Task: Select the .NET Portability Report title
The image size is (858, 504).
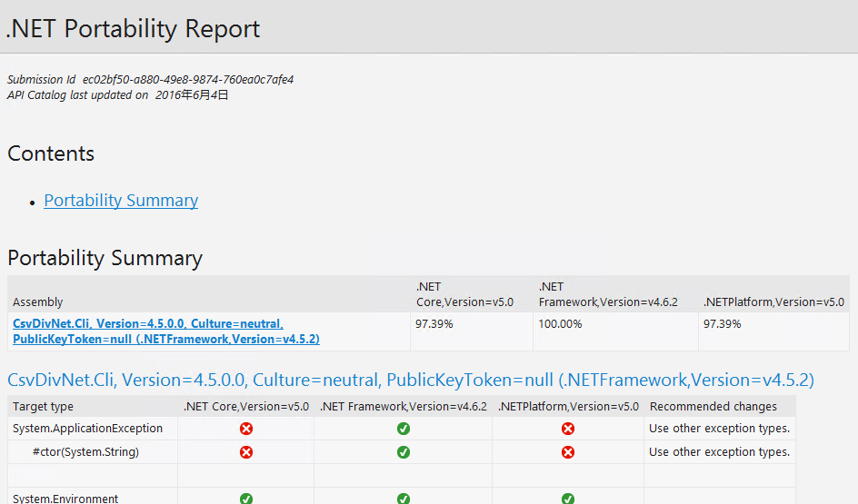Action: pos(133,29)
